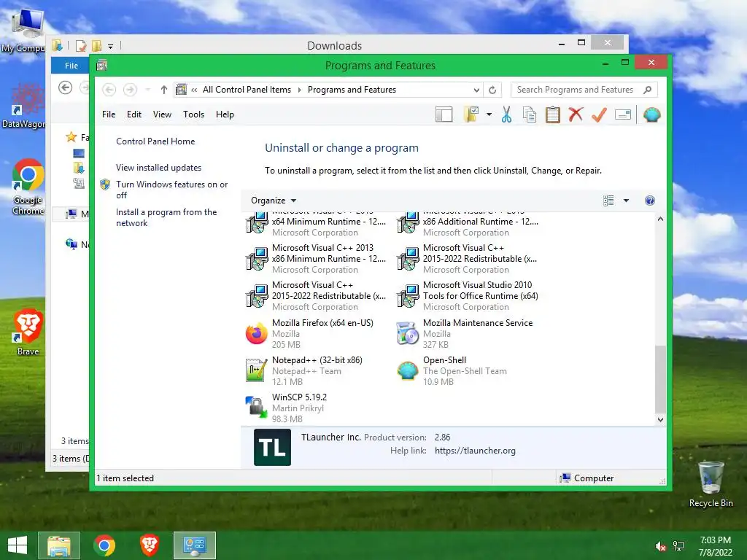Open View installed updates link
This screenshot has width=747, height=560.
tap(158, 168)
